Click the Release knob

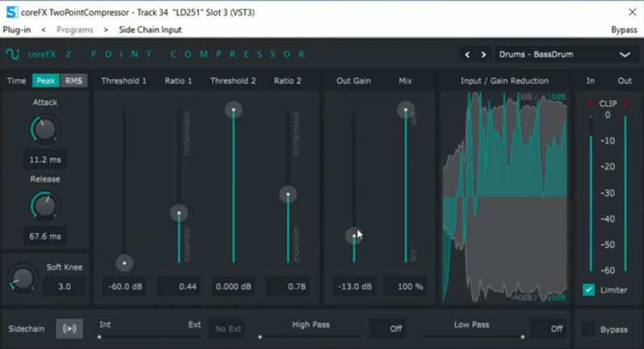[x=44, y=206]
